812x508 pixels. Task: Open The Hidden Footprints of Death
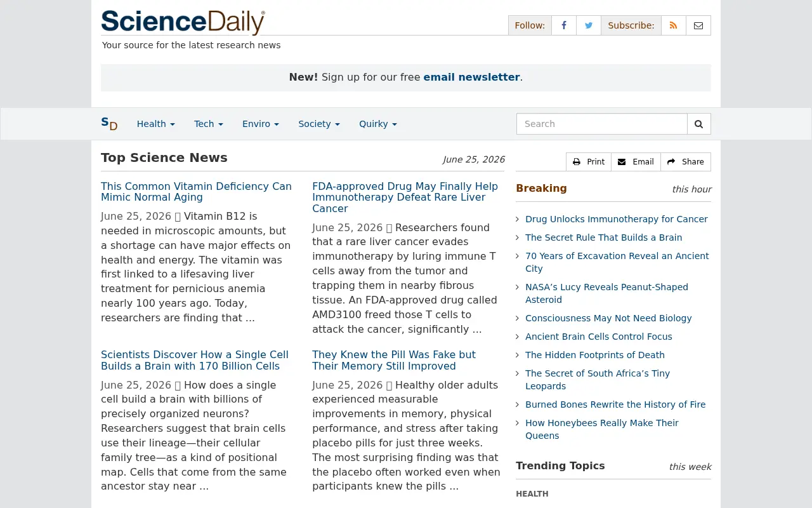point(595,355)
